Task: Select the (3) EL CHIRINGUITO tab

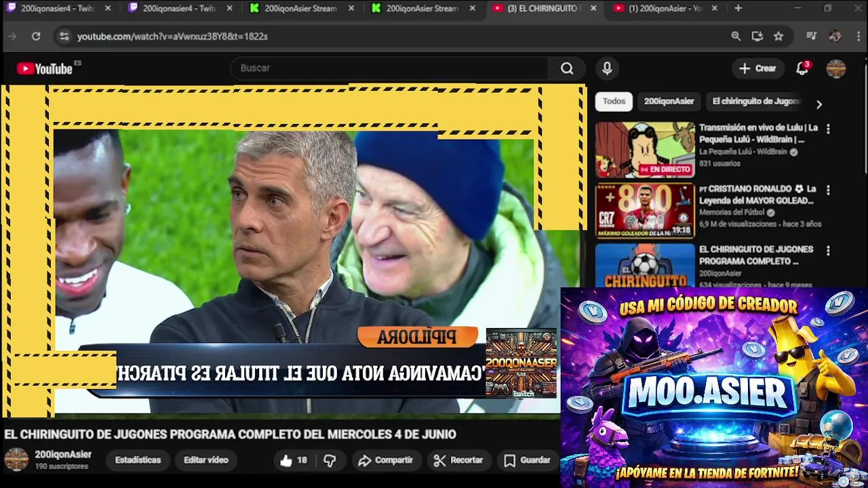Action: [544, 9]
